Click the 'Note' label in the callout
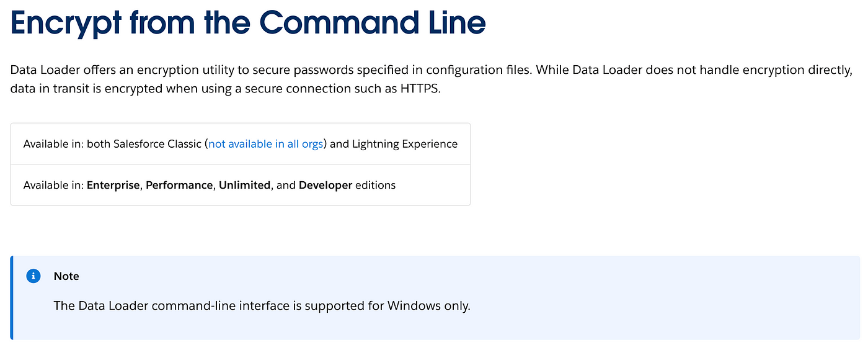Image resolution: width=868 pixels, height=355 pixels. coord(66,276)
